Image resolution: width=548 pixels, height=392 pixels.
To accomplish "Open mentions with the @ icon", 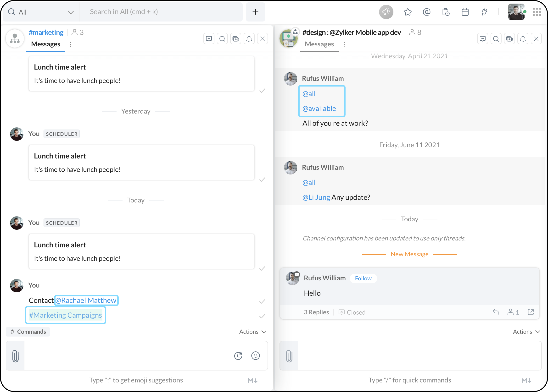I will (426, 12).
